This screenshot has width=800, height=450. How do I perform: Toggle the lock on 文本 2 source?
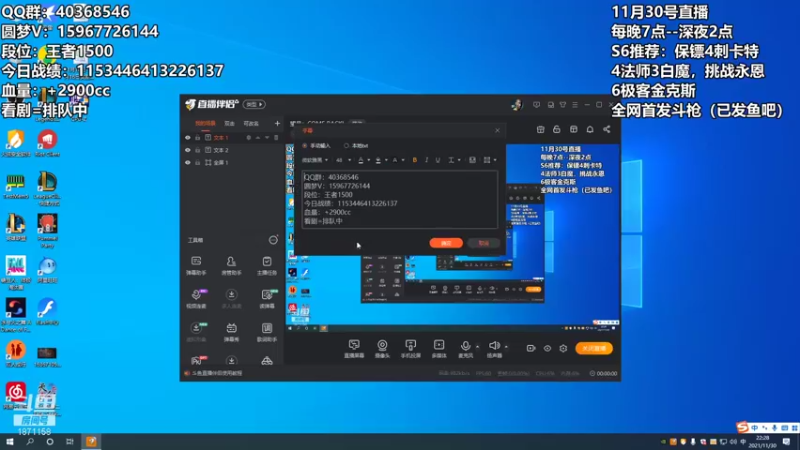197,150
